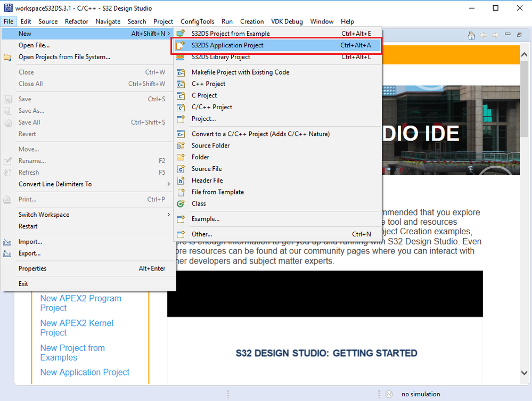Open the Project menu
Viewport: 532px width, 401px height.
coord(163,21)
